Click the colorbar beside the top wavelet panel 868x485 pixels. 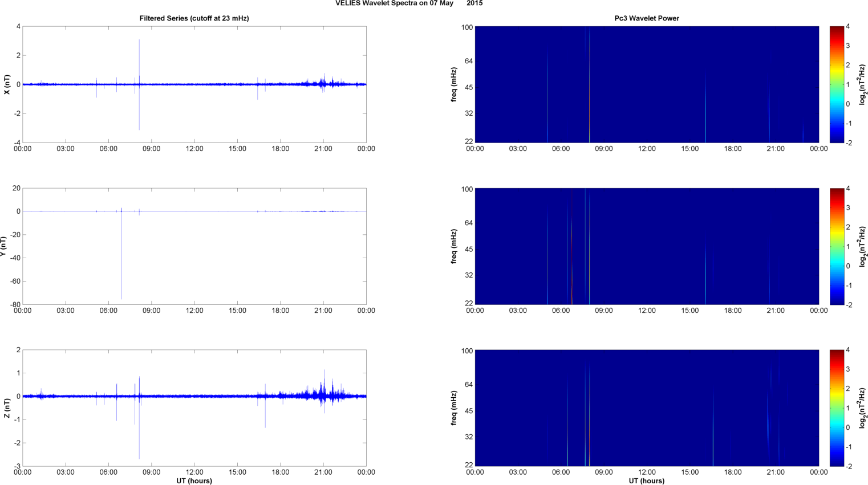pyautogui.click(x=836, y=84)
